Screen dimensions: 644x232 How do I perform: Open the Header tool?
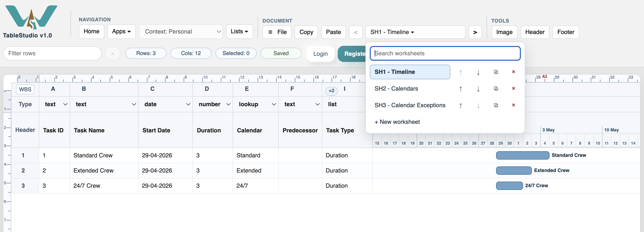point(535,32)
